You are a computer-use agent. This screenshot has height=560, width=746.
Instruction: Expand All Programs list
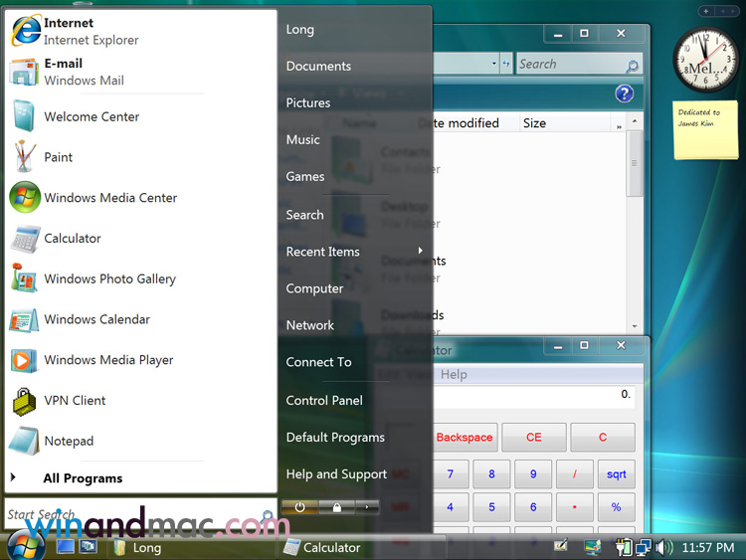tap(83, 478)
